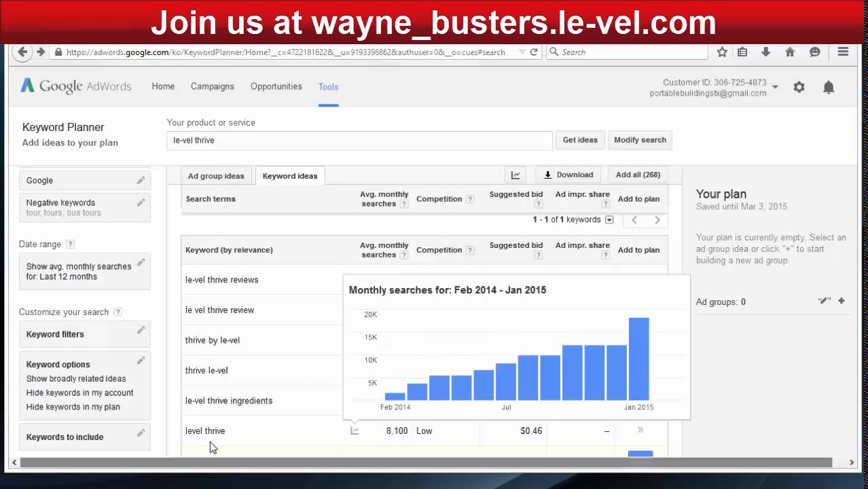Click 'Hide keywords in my account' option
Viewport: 868px width, 489px height.
pyautogui.click(x=79, y=393)
